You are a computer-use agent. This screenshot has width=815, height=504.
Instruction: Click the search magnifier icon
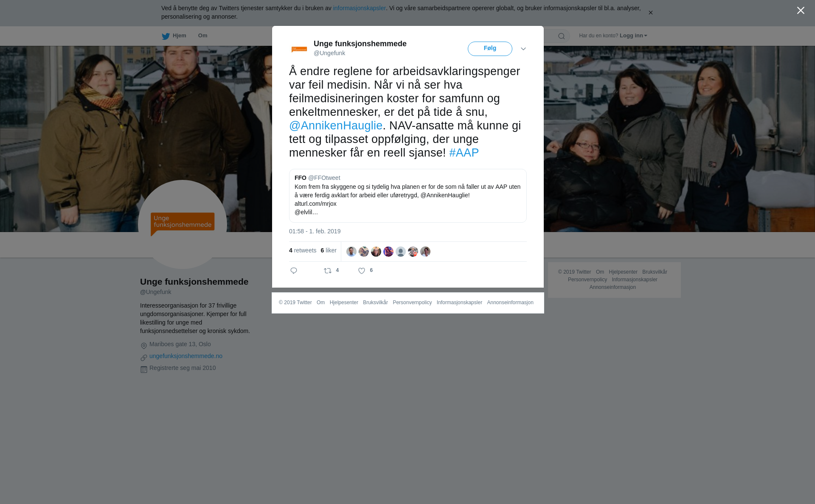pos(562,36)
